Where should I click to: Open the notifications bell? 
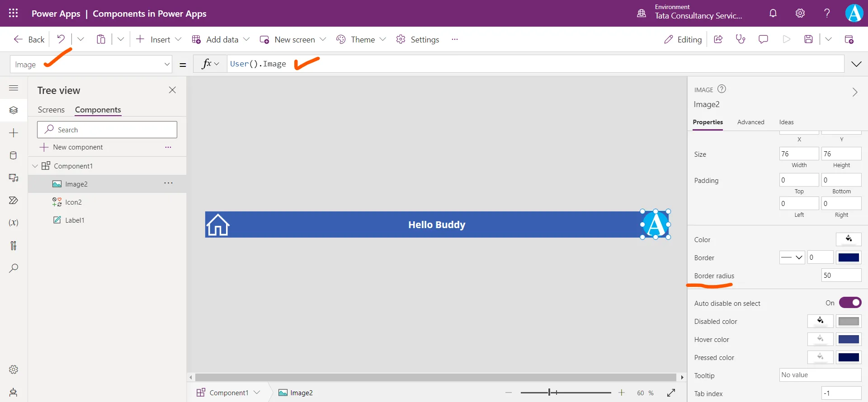point(773,13)
